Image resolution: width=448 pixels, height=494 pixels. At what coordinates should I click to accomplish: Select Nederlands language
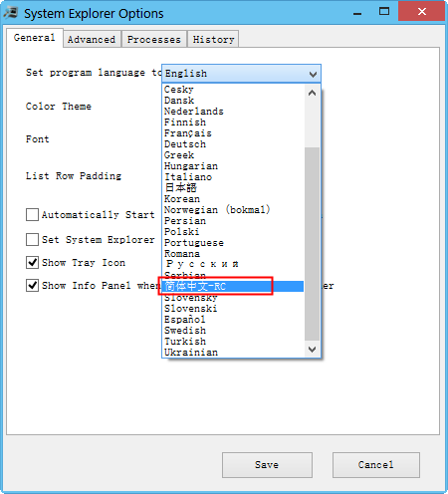[x=234, y=112]
